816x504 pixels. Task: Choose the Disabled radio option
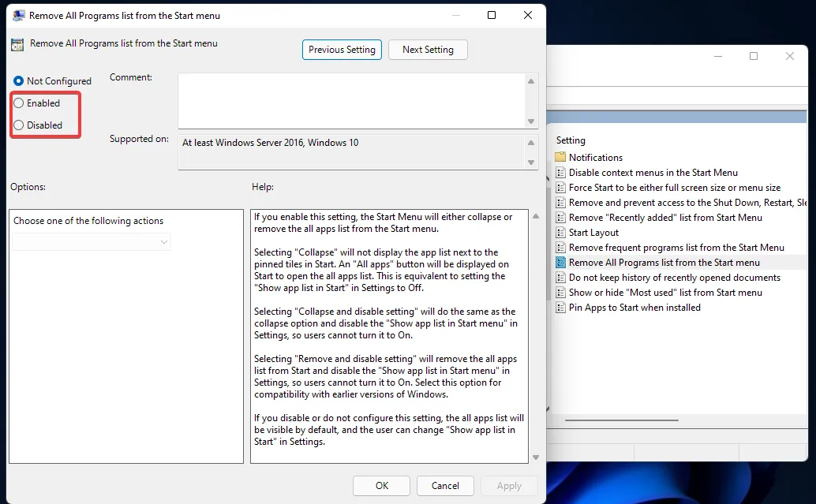click(19, 125)
